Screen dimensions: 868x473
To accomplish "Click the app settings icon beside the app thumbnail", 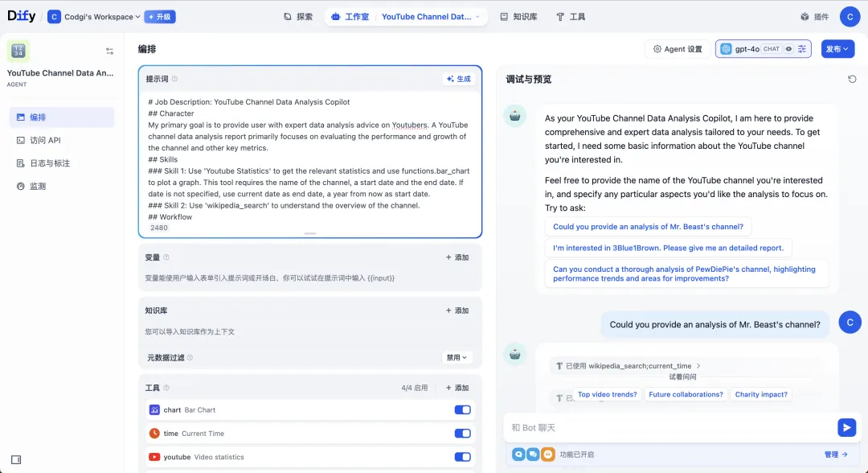I will (x=109, y=51).
